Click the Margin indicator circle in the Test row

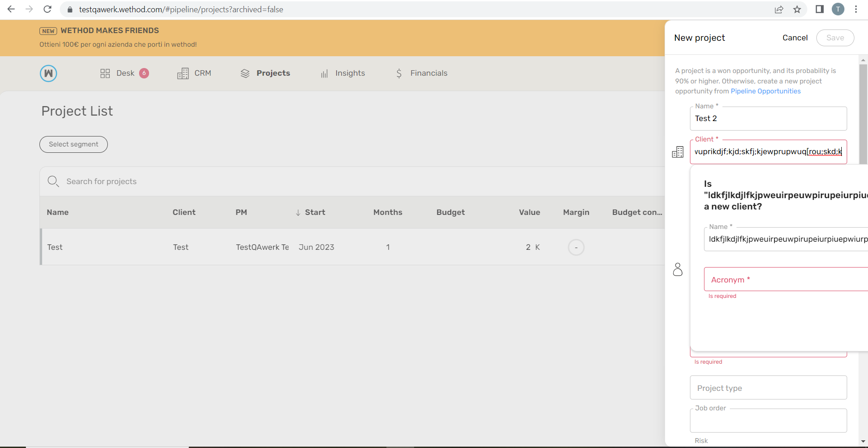pos(576,247)
